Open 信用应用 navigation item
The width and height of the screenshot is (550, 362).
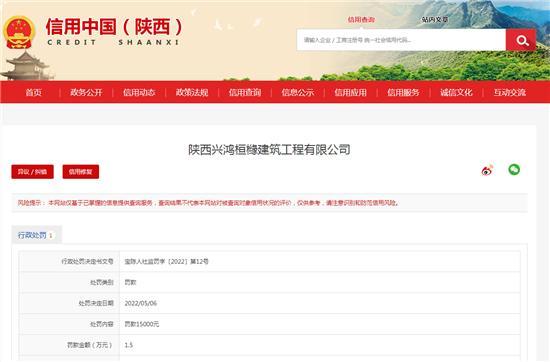(x=350, y=93)
